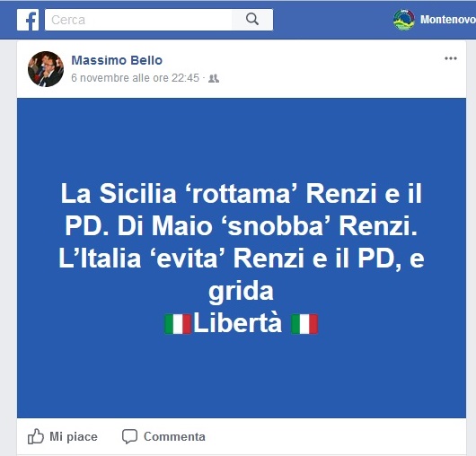Click the Mi piace button label
Screen dimensions: 476x456
[x=74, y=437]
